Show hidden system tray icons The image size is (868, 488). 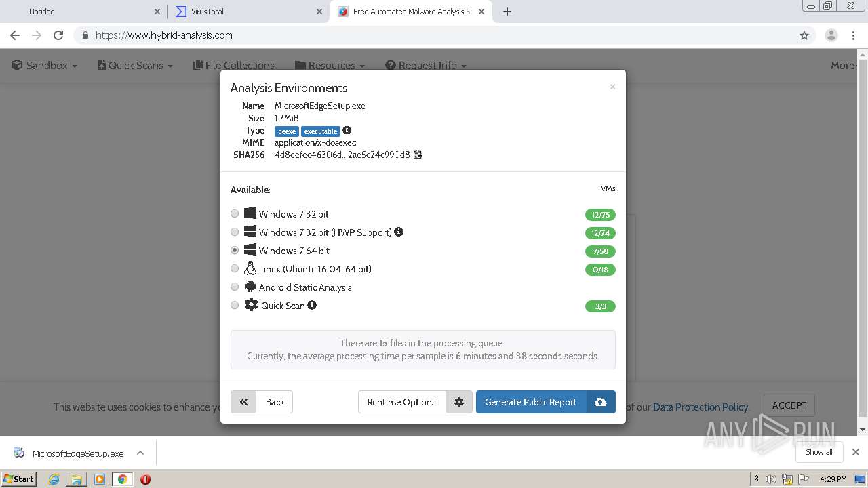[x=757, y=479]
